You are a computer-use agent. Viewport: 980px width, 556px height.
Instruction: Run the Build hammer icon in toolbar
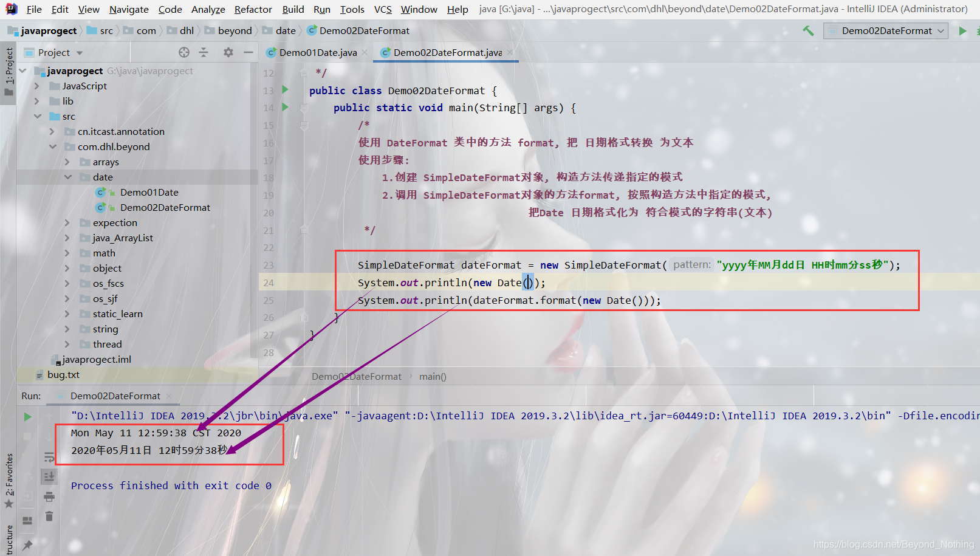point(808,30)
